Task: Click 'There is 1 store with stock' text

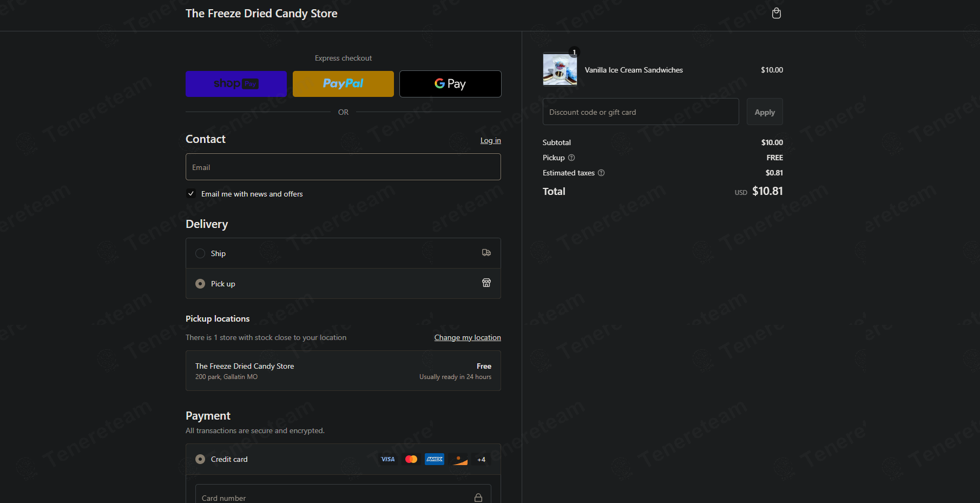Action: point(266,337)
